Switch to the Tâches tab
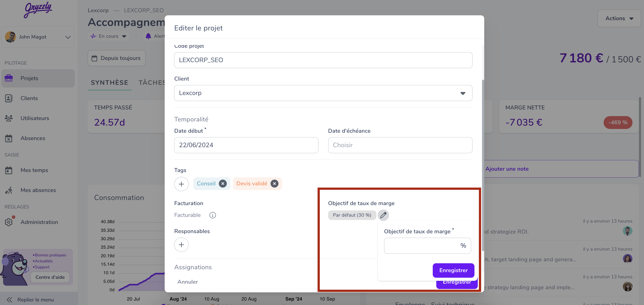The image size is (644, 305). pos(152,83)
